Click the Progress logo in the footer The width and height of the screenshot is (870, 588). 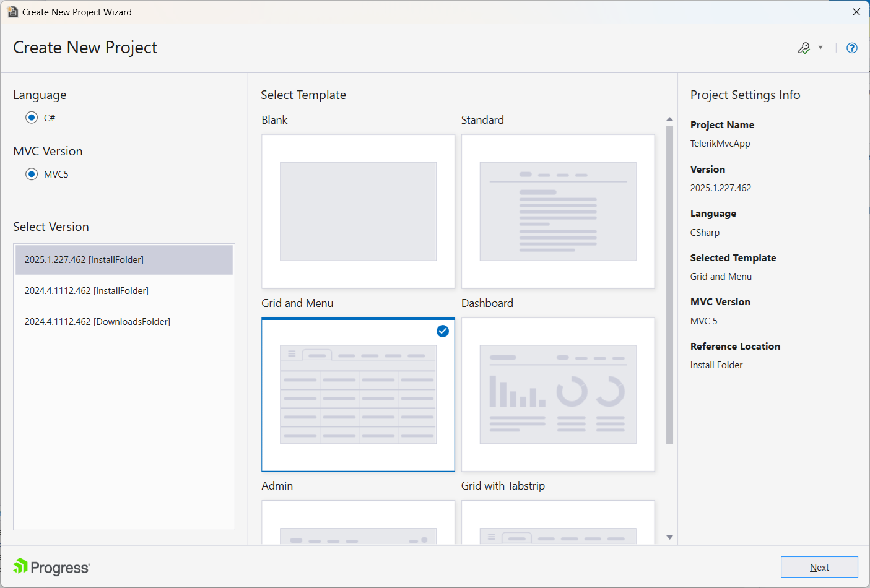coord(51,567)
